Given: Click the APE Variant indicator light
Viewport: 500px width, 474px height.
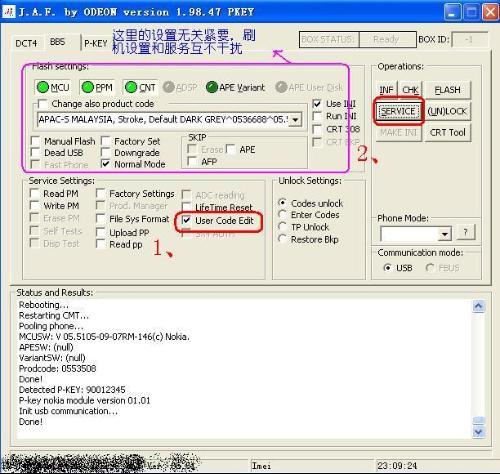Looking at the screenshot, I should 212,87.
